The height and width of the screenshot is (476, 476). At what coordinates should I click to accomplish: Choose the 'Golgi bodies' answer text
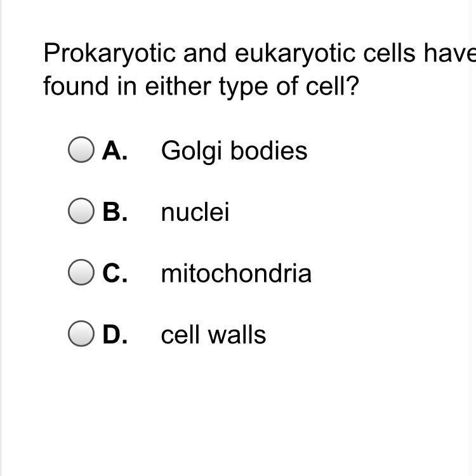click(234, 152)
